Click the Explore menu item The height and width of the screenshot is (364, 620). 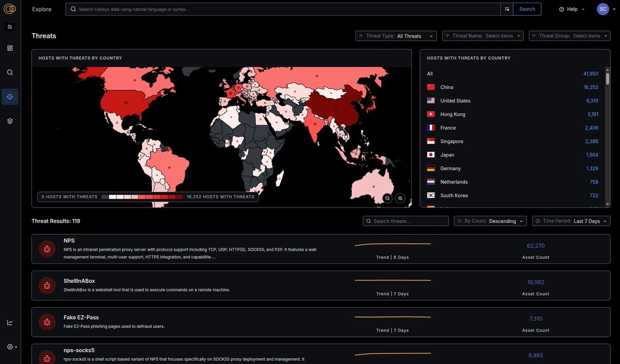(41, 9)
